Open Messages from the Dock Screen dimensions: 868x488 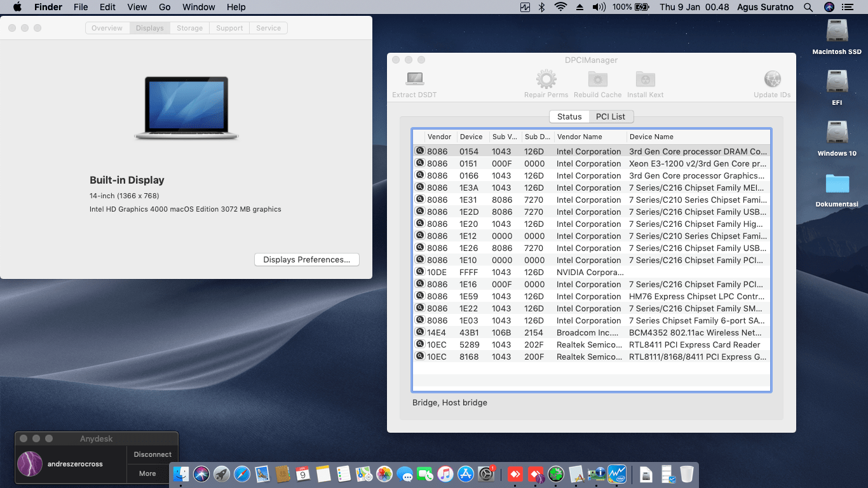tap(405, 474)
